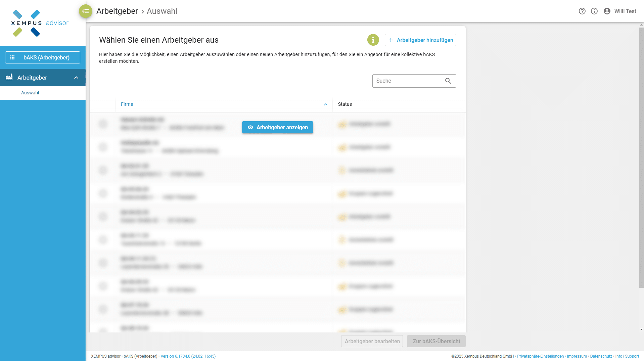Select the second employer radio button
The image size is (644, 361).
point(103,147)
